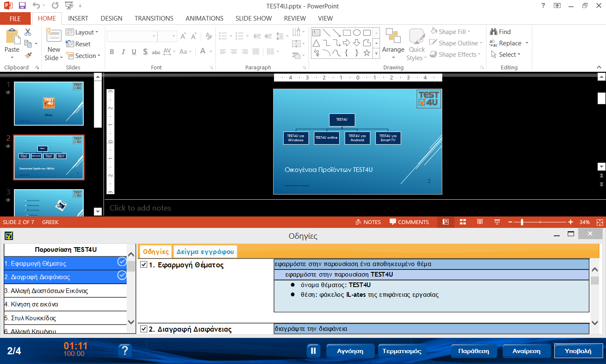Open the Section dropdown
This screenshot has width=606, height=364.
(x=83, y=55)
